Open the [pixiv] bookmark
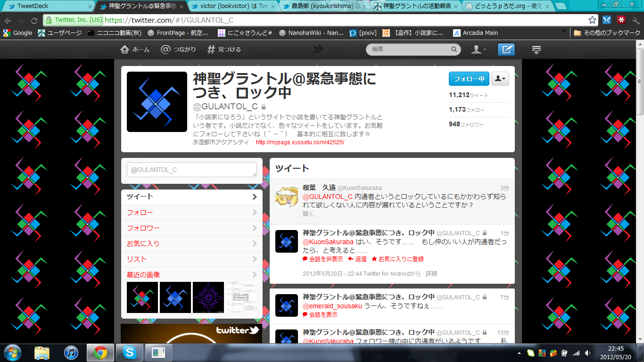Screen dimensions: 644x362 point(363,33)
